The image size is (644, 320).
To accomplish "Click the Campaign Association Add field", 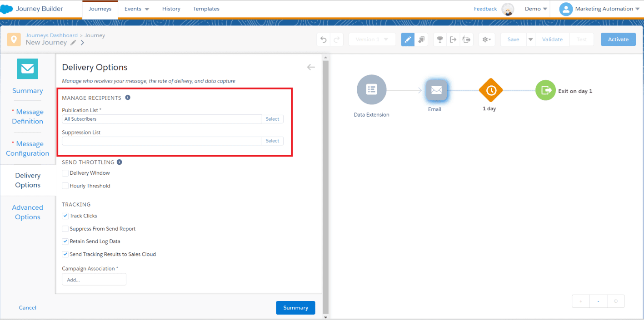I will (x=94, y=280).
